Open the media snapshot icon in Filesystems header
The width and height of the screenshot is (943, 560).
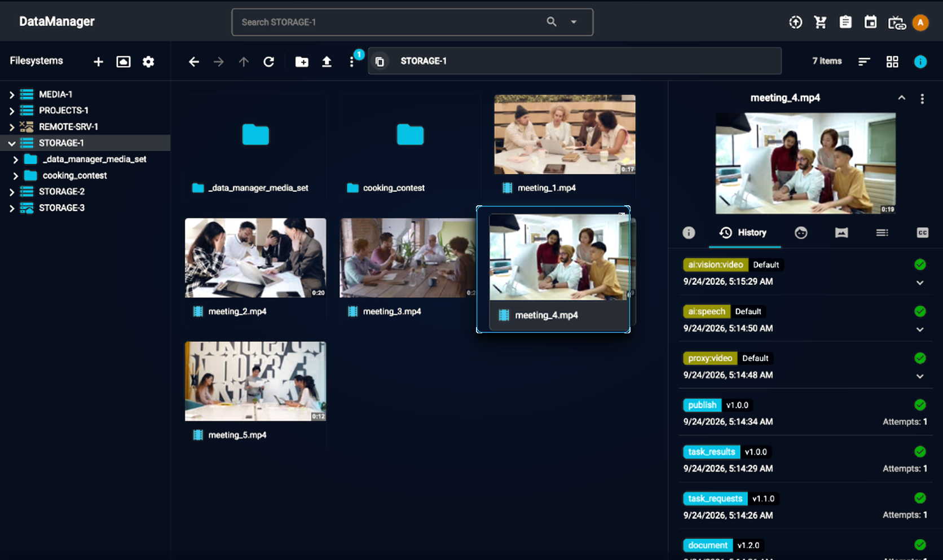(124, 61)
